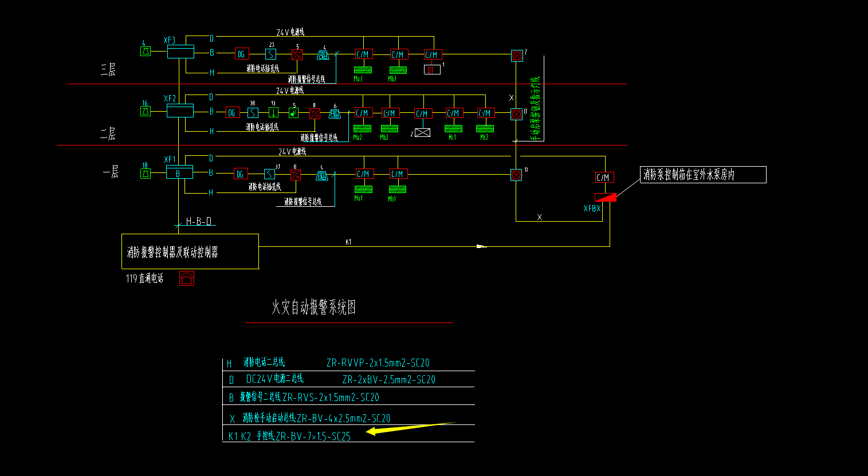Select the alarm speaker symbol numbered 6
Image resolution: width=868 pixels, height=476 pixels.
pos(335,115)
